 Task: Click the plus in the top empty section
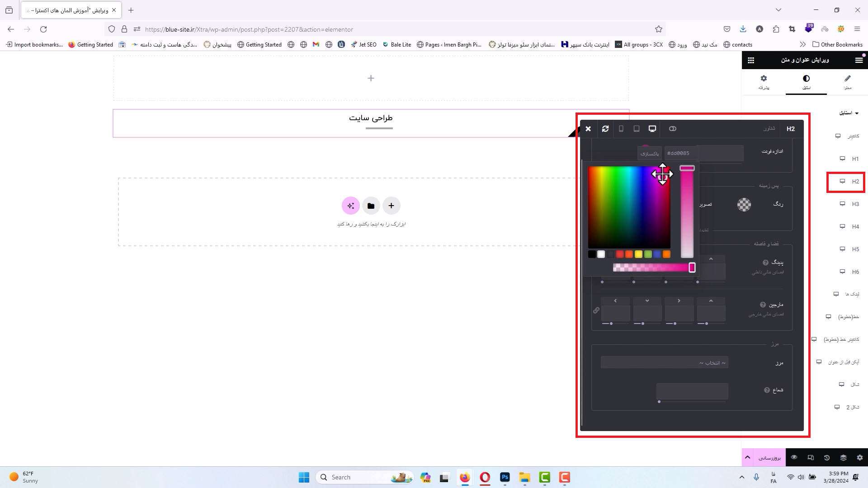coord(371,78)
